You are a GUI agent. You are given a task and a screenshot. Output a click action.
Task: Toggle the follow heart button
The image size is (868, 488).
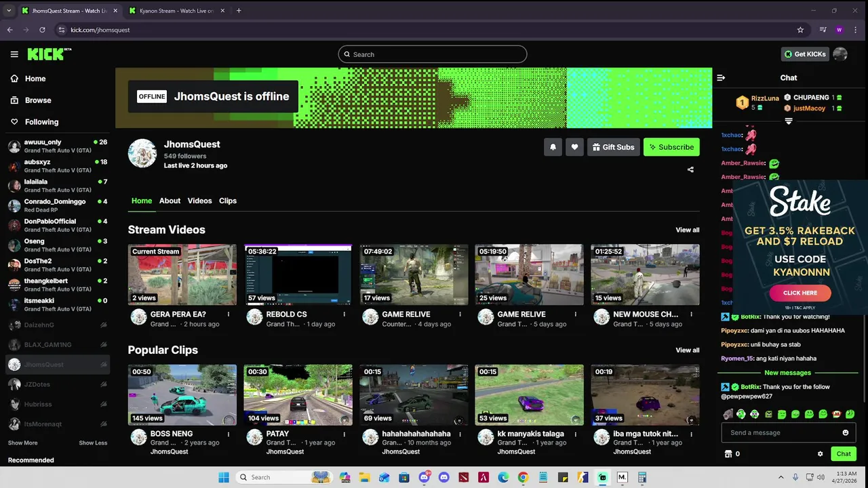point(574,147)
